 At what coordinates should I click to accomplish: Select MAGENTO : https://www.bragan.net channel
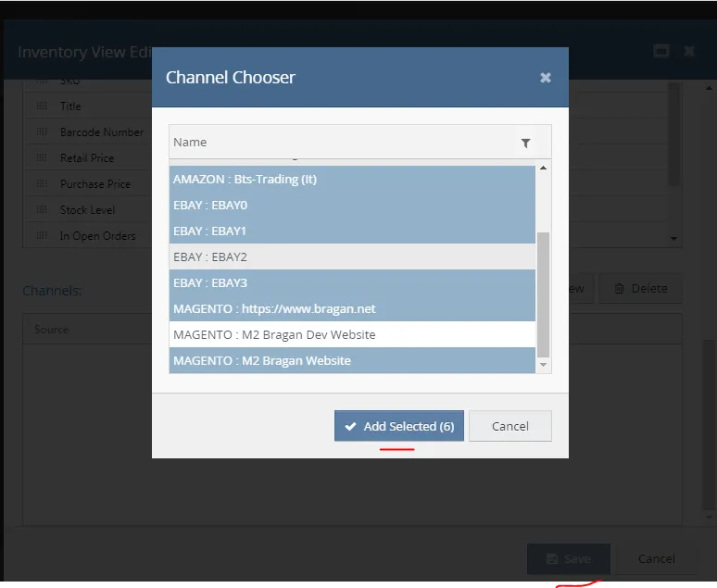[x=352, y=308]
